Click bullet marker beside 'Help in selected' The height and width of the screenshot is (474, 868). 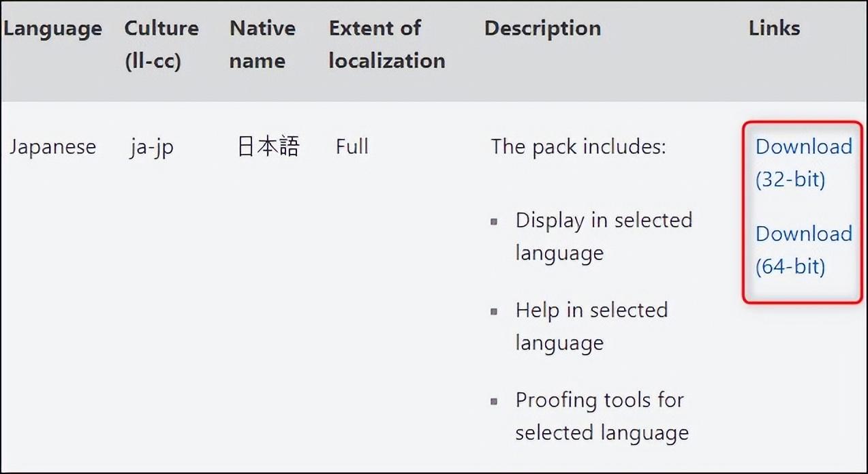pos(495,311)
